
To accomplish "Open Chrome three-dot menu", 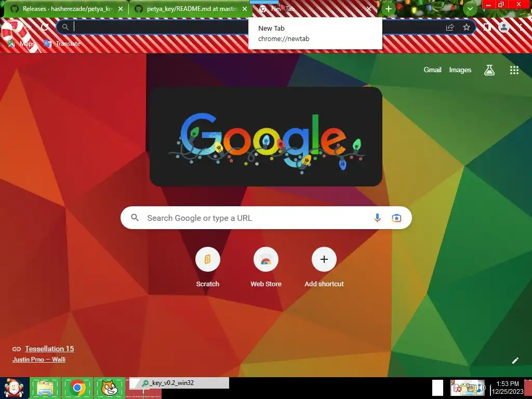I will click(x=521, y=27).
